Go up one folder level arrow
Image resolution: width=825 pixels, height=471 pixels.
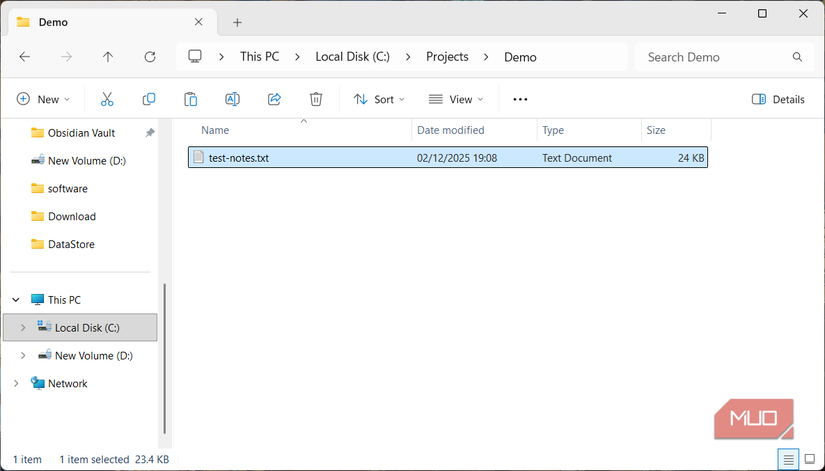pos(108,57)
